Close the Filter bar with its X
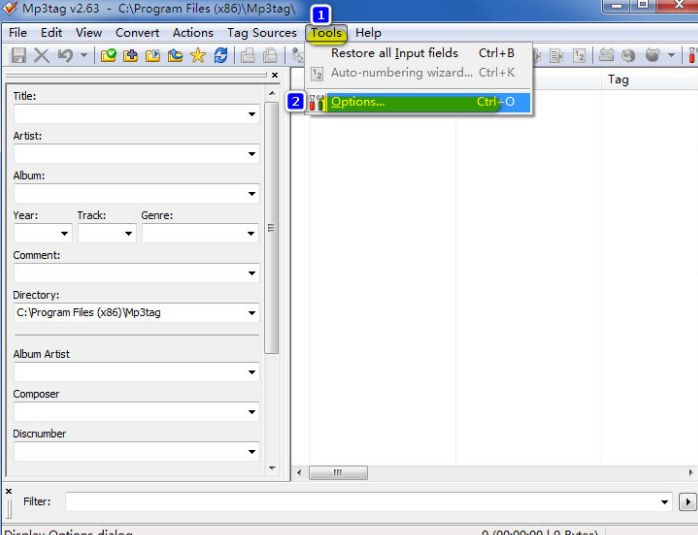Screen dimensions: 698x535 (x=8, y=491)
